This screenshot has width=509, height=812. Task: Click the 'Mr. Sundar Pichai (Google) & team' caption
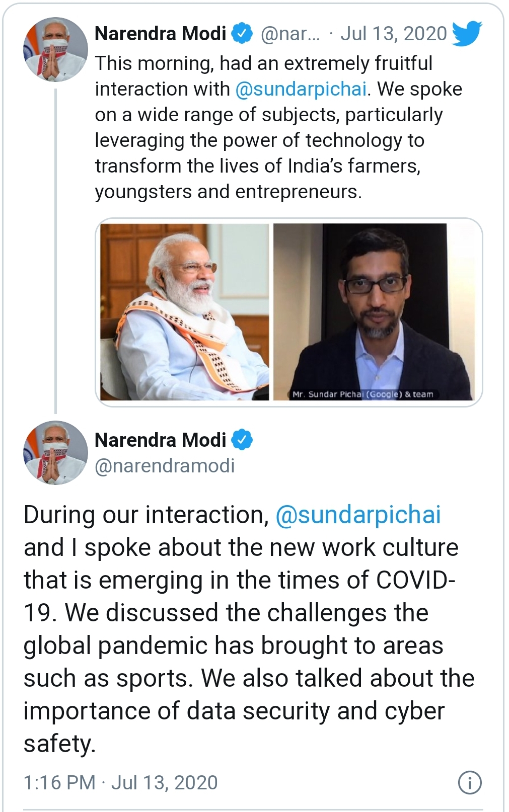(362, 394)
